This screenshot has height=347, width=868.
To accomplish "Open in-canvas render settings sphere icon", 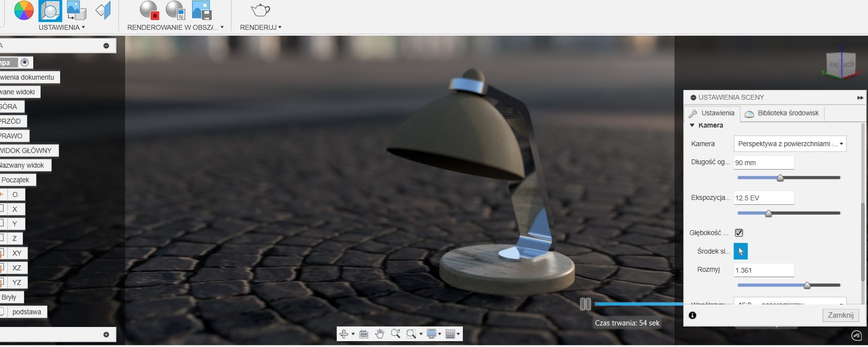I will click(x=175, y=10).
